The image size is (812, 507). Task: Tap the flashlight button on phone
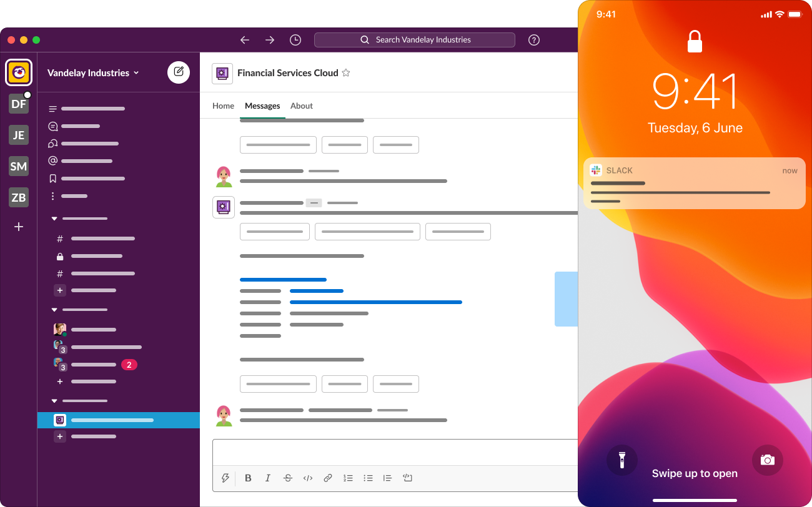(x=622, y=461)
